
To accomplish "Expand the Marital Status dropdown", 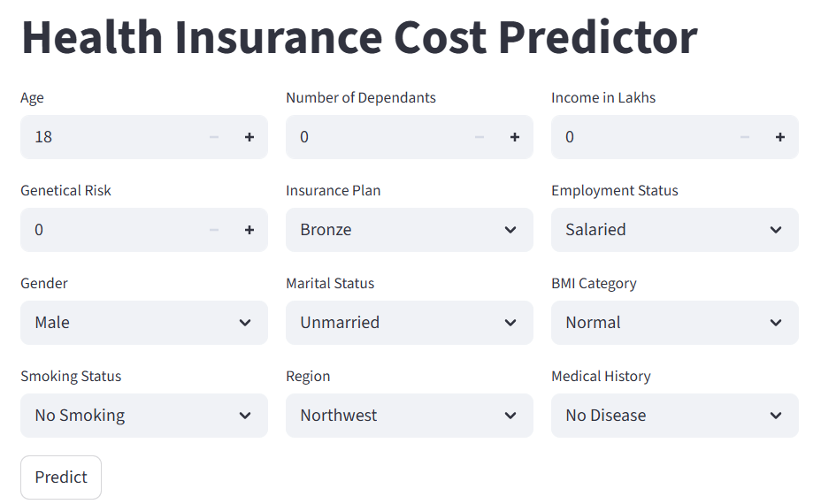I will pos(409,323).
